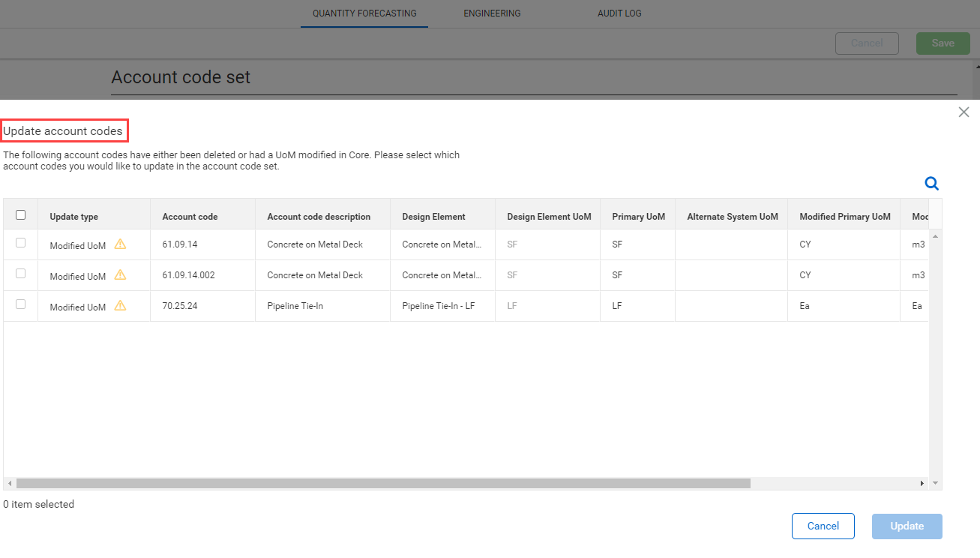Select checkbox for account code 61.09.14.002
Viewport: 980px width, 558px height.
[21, 274]
